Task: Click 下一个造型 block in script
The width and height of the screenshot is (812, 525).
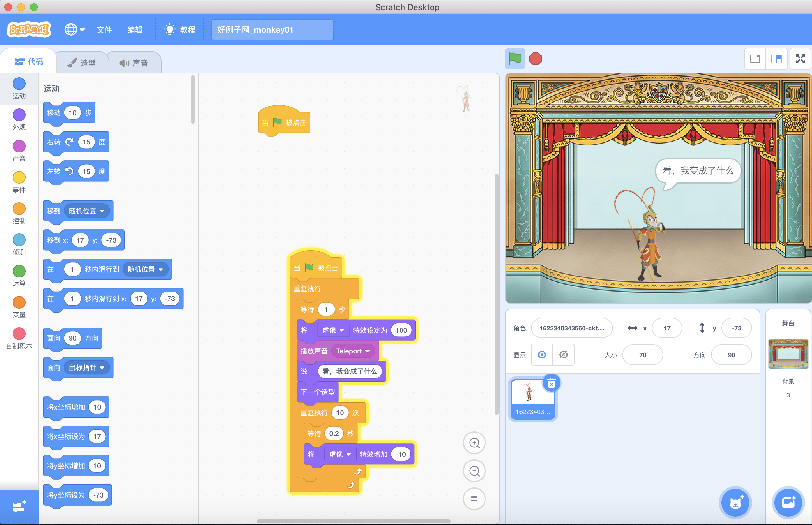Action: [x=318, y=392]
